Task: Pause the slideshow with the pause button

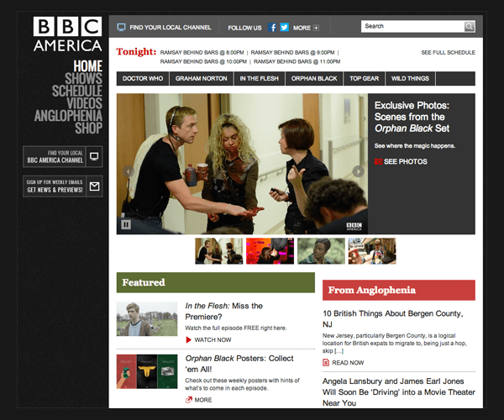Action: 126,224
